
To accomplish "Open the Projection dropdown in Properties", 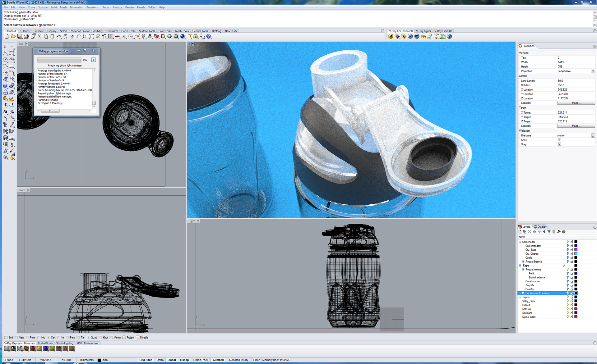I will click(x=593, y=71).
